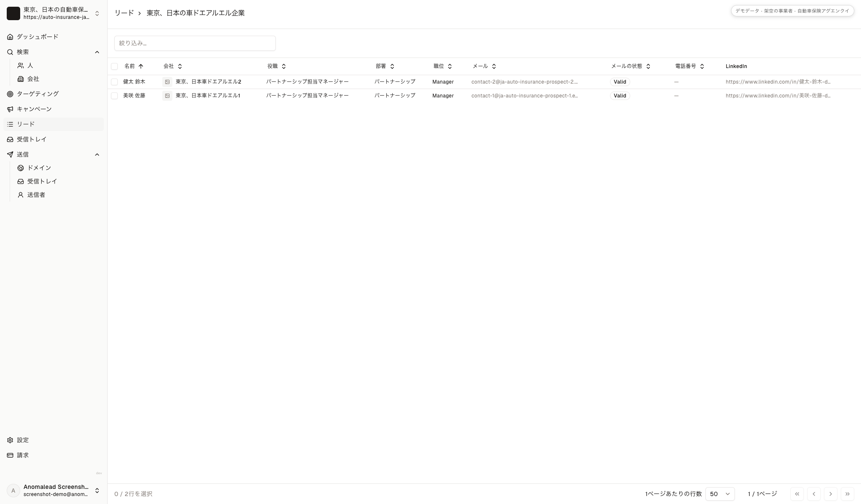Viewport: 861px width, 504px height.
Task: Go to previous page arrow
Action: click(814, 494)
